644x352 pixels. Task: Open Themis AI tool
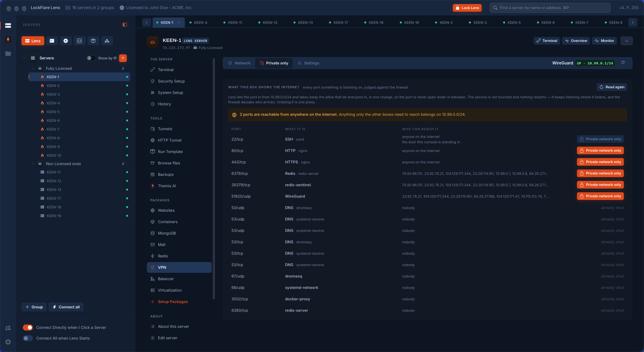click(179, 186)
